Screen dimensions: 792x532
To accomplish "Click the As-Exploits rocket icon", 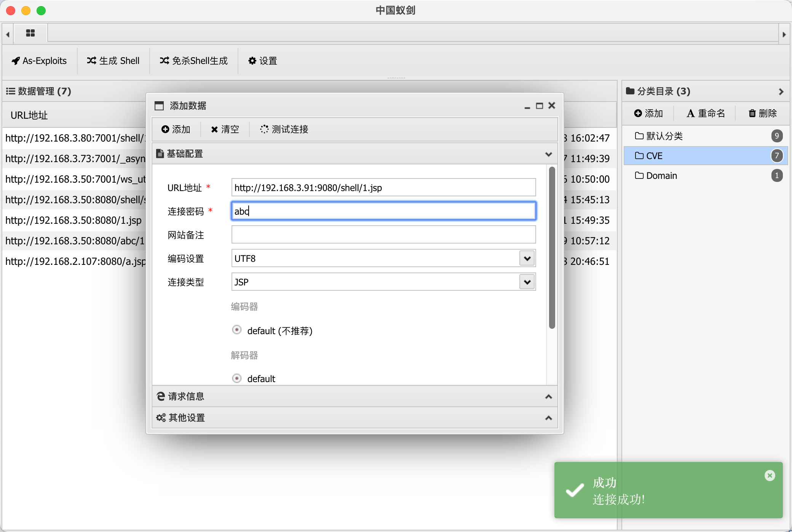I will coord(16,61).
